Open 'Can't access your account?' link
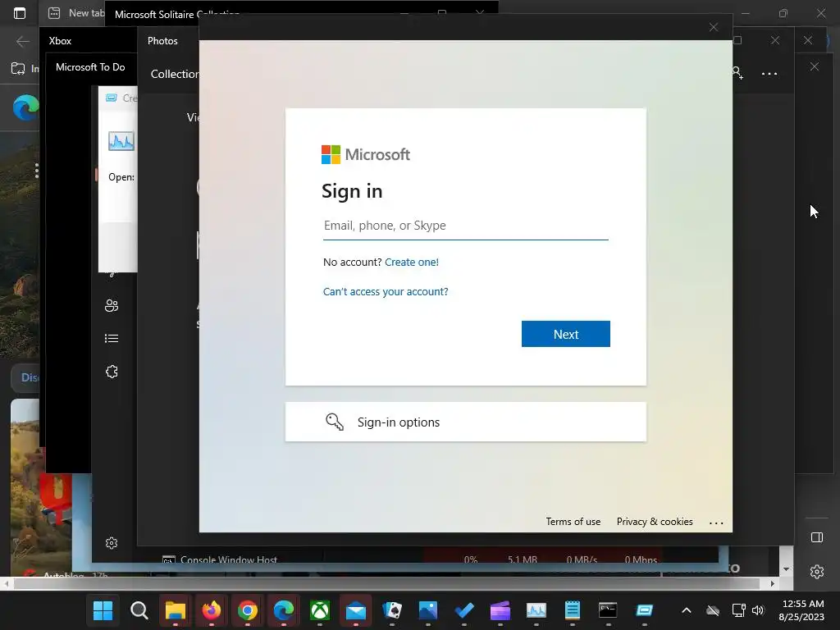The height and width of the screenshot is (630, 840). (x=386, y=291)
